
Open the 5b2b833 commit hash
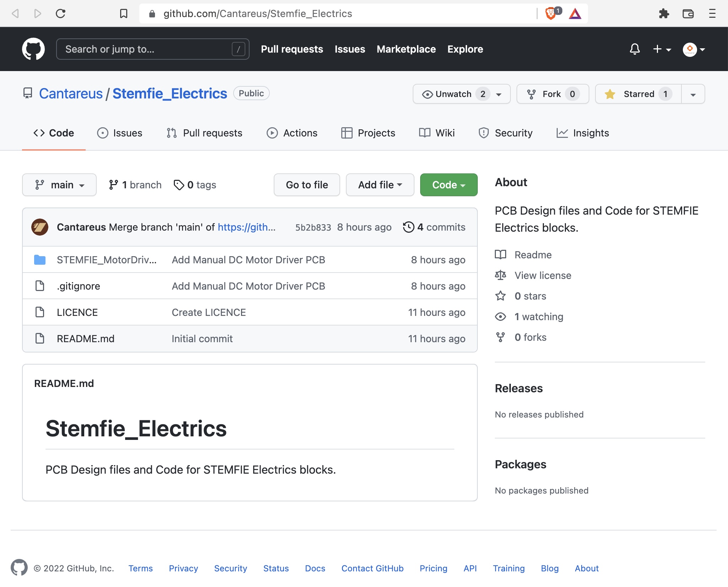(313, 227)
